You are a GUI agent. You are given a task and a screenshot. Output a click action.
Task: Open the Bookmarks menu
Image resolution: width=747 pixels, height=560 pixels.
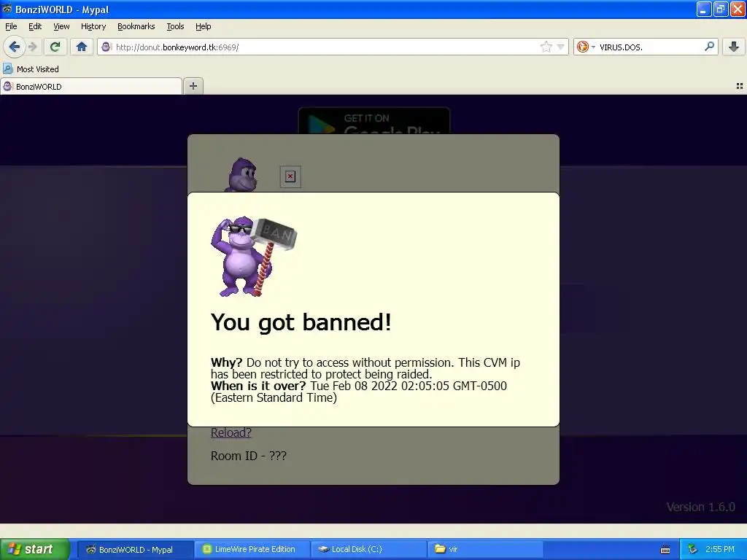(136, 26)
